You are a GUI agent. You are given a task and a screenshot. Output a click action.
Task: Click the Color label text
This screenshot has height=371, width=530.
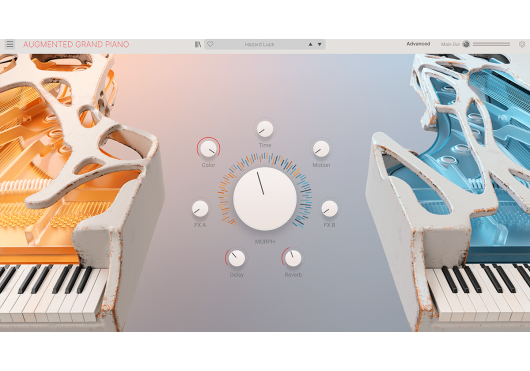(208, 165)
